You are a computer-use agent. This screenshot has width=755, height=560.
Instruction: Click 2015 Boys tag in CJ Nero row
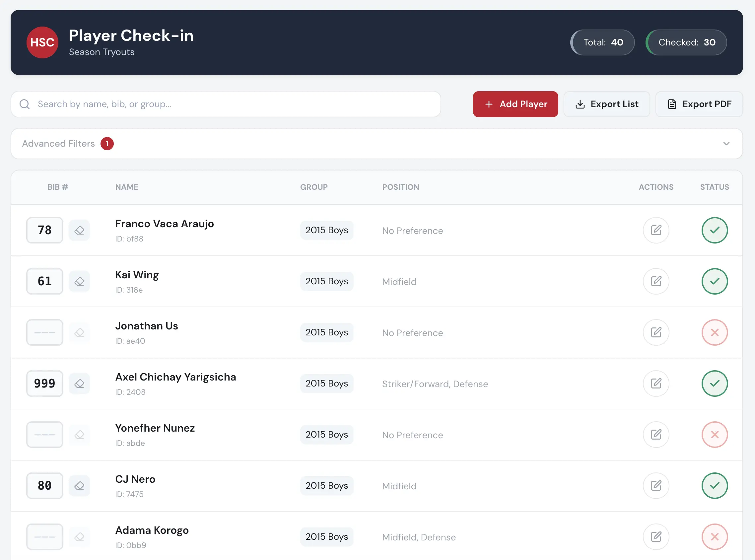pyautogui.click(x=327, y=486)
